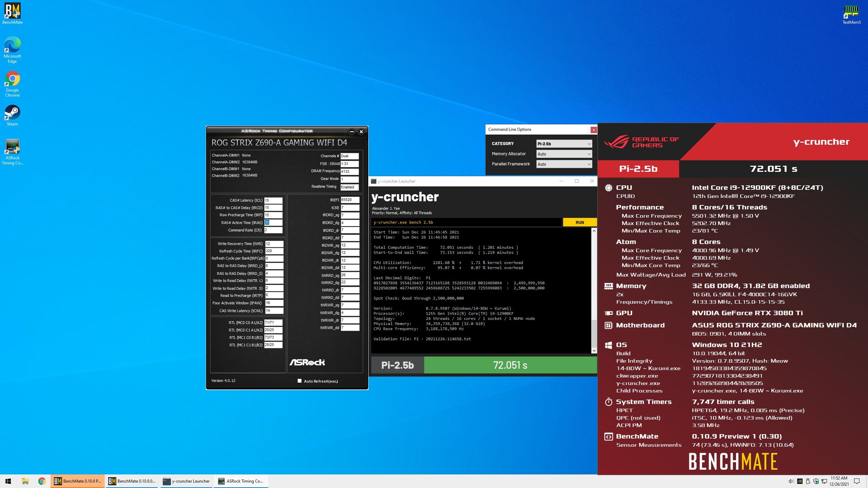Open the Memory Allocator dropdown
868x488 pixels.
(x=564, y=154)
